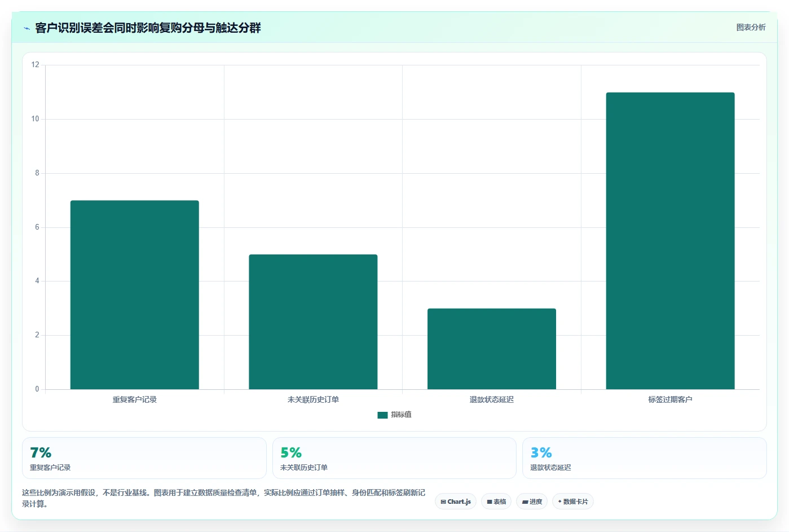Screen dimensions: 789x532
Task: Click the 指标值 legend color swatch
Action: pyautogui.click(x=382, y=415)
